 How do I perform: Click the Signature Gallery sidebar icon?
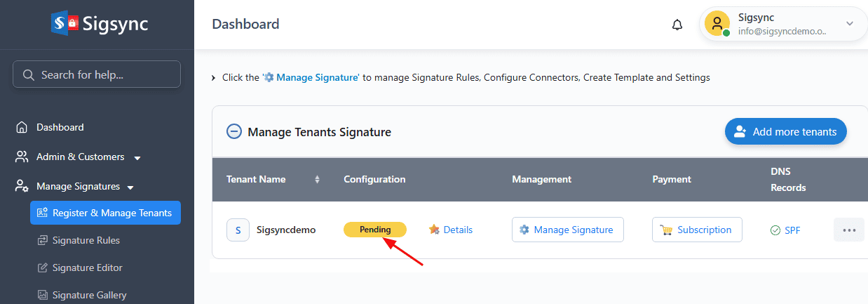[x=43, y=295]
